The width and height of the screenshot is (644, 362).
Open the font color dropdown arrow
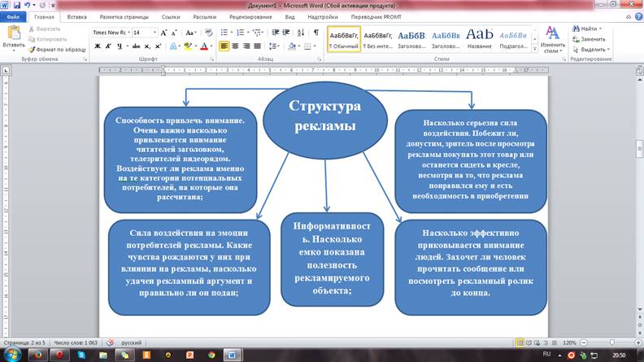[x=210, y=46]
